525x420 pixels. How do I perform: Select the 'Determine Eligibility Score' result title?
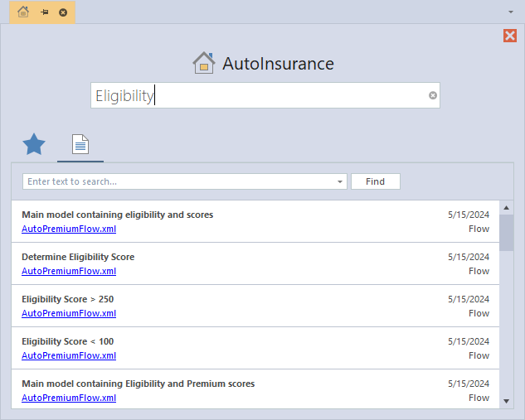point(78,257)
